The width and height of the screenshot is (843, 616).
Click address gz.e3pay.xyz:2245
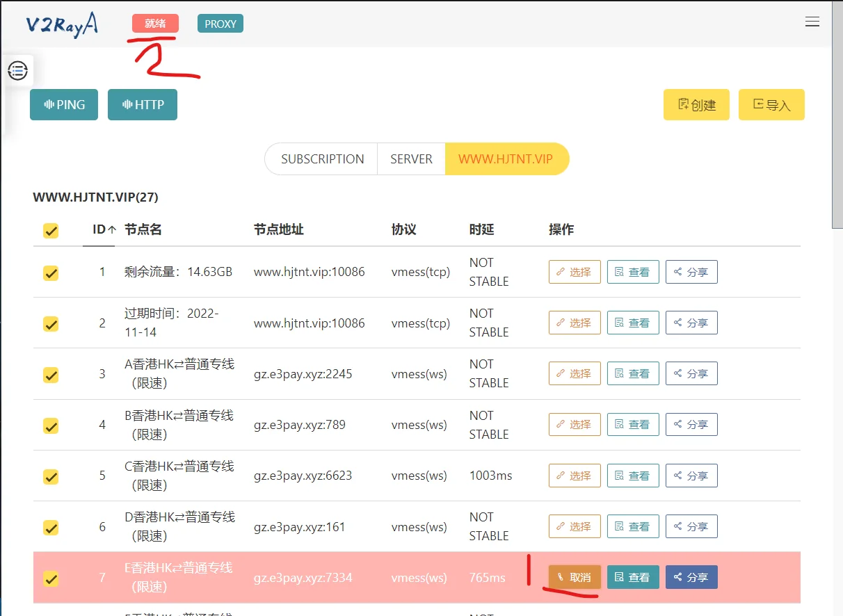(303, 374)
